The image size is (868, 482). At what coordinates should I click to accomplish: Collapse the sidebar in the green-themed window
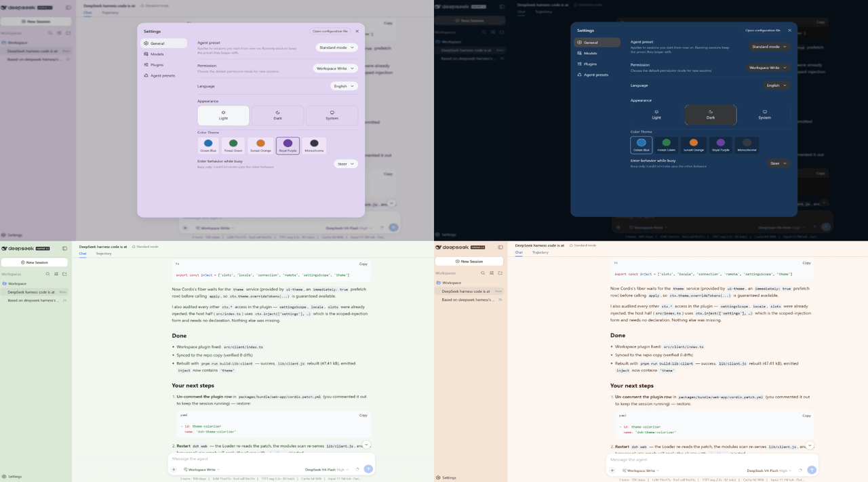[65, 248]
